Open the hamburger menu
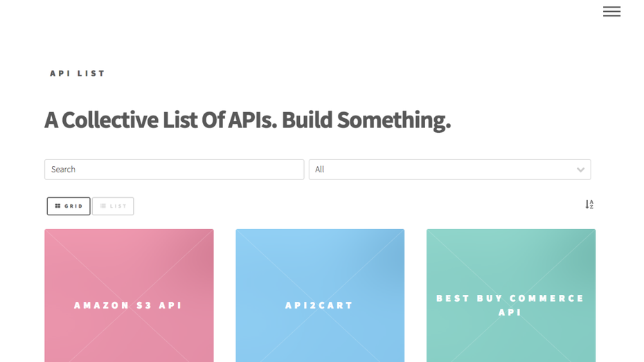The image size is (644, 362). click(611, 11)
